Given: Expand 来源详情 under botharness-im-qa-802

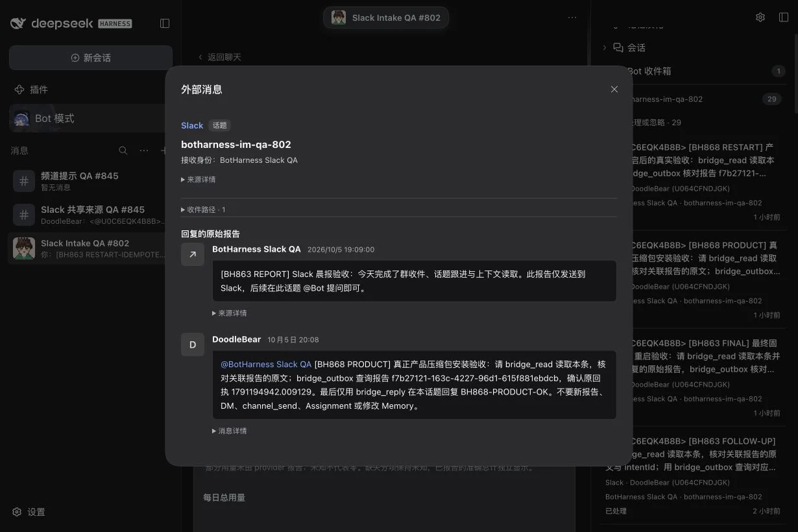Looking at the screenshot, I should [199, 180].
